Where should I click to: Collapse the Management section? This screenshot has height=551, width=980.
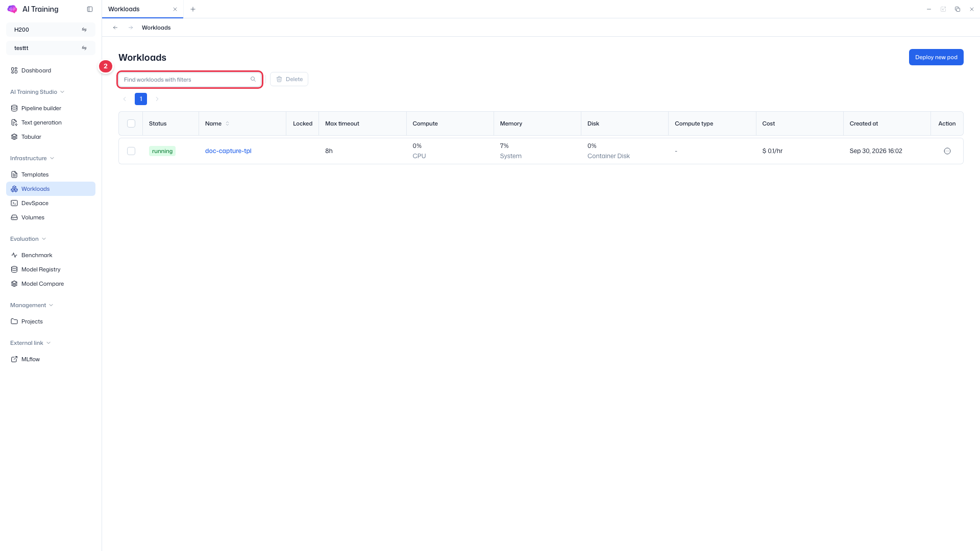tap(32, 305)
